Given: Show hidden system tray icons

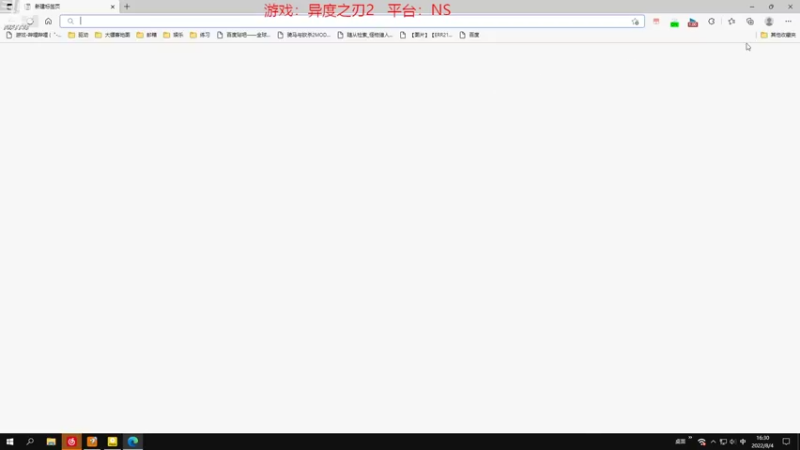Looking at the screenshot, I should point(713,442).
